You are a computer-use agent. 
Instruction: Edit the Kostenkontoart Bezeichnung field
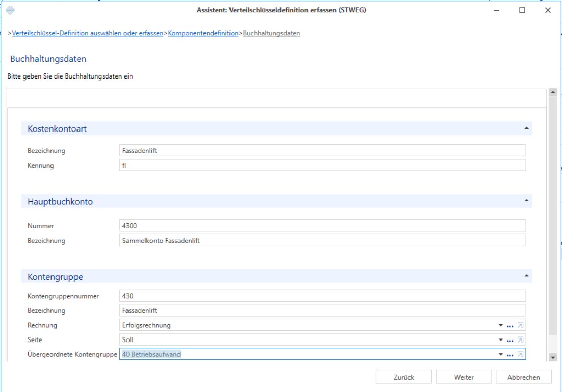coord(323,150)
